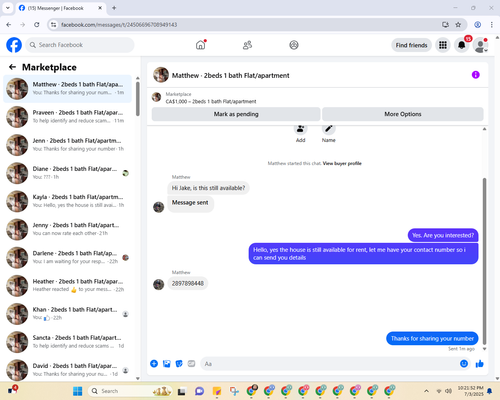Open the Home feed icon
Screen dimensions: 500x400
click(201, 45)
